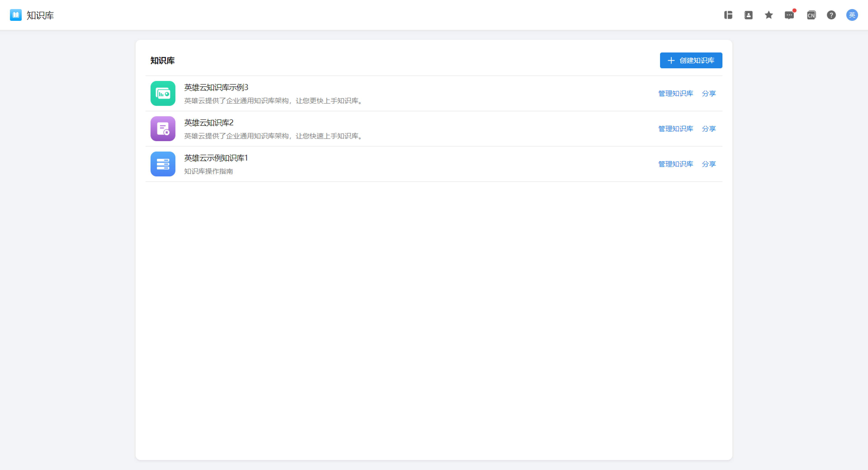868x470 pixels.
Task: Click 管理知识库 for 英雄云知识库示例3
Action: click(x=676, y=93)
